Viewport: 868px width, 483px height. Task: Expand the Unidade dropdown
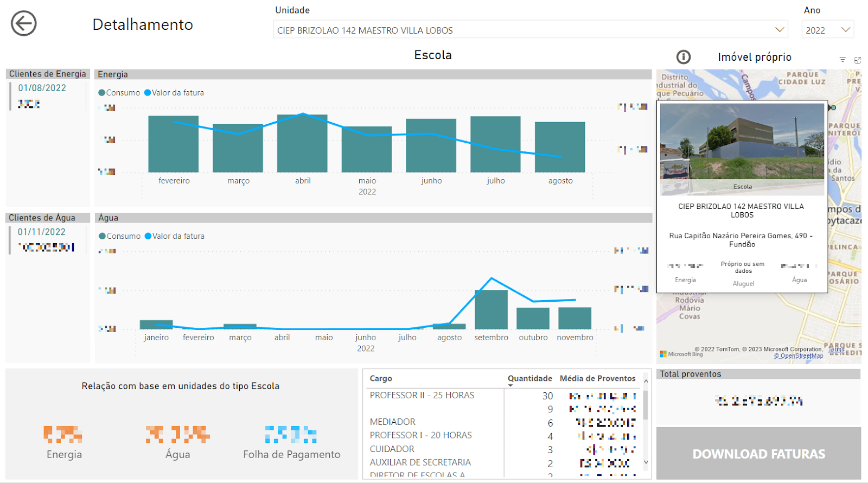(x=780, y=30)
